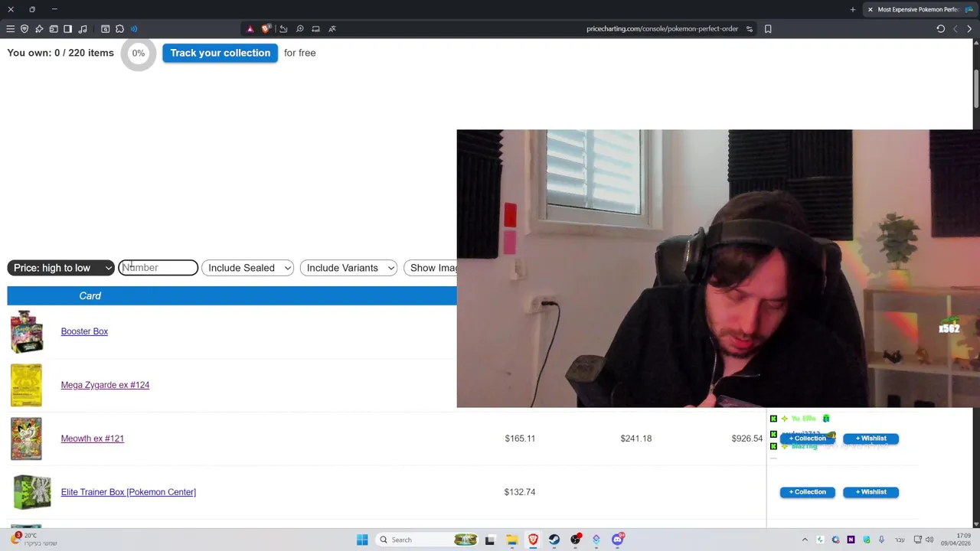
Task: Click the blue speaker sound icon
Action: pos(134,29)
